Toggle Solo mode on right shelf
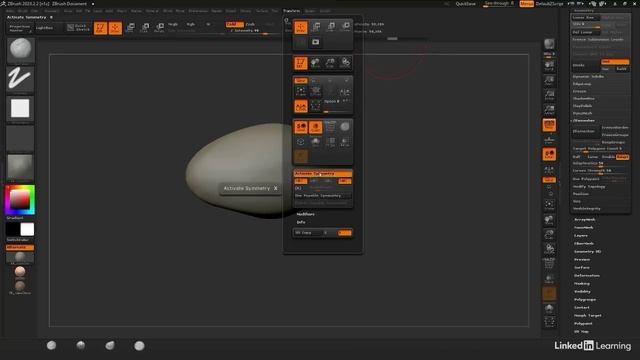640x360 pixels. [x=549, y=293]
